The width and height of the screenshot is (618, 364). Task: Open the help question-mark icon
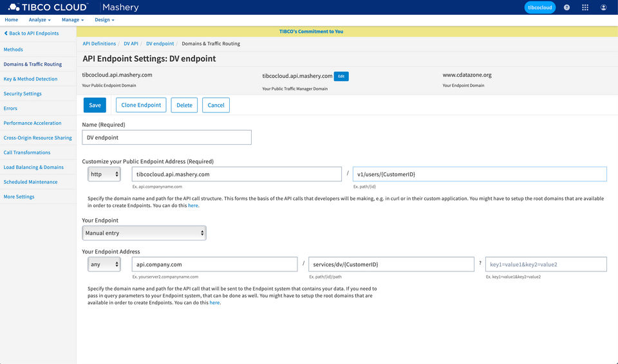566,8
